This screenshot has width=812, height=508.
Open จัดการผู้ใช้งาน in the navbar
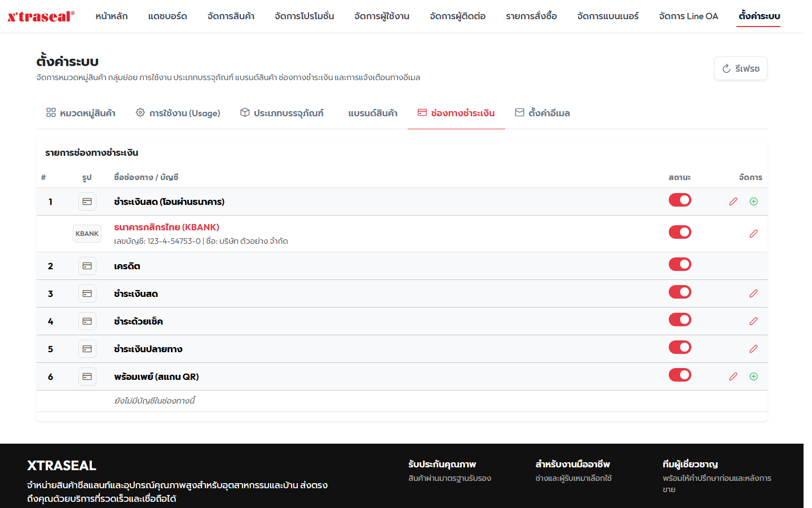pyautogui.click(x=382, y=16)
